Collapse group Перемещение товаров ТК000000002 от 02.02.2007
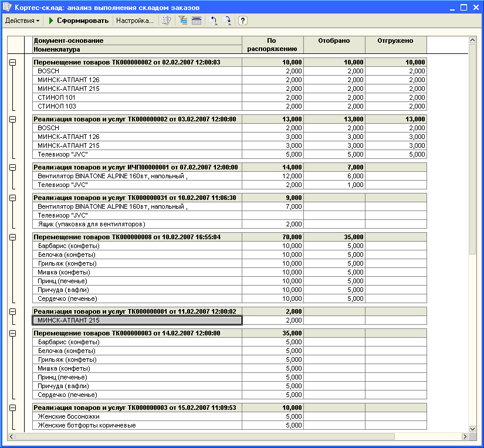 pos(13,62)
